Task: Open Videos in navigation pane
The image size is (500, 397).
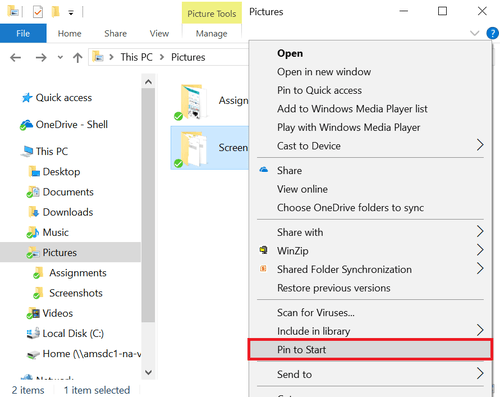Action: (57, 313)
